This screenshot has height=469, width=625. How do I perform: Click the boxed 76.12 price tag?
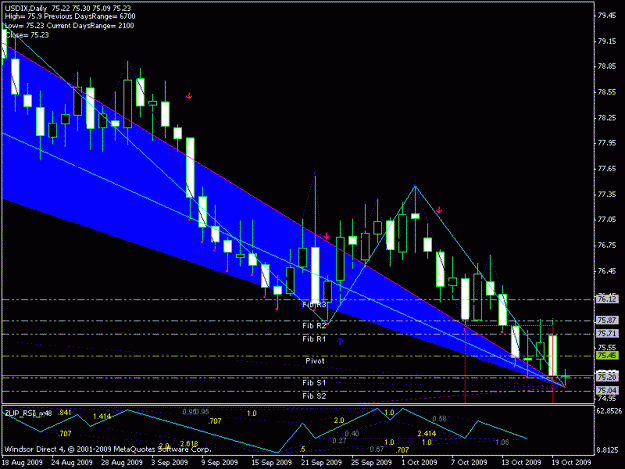point(607,299)
